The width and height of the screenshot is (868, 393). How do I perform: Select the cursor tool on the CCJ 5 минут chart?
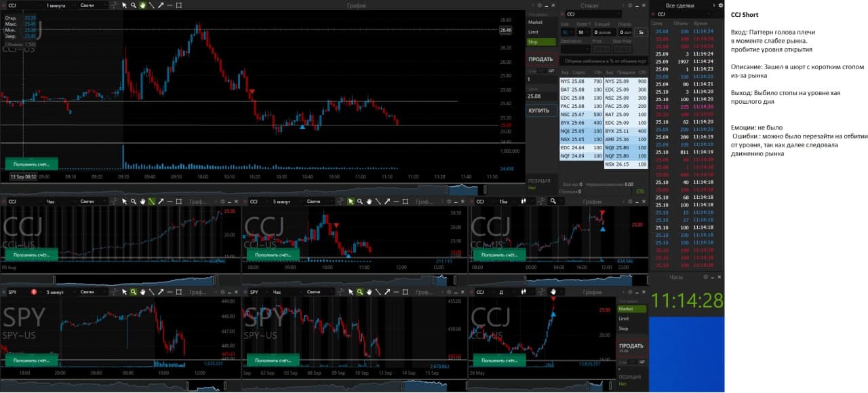click(x=351, y=201)
